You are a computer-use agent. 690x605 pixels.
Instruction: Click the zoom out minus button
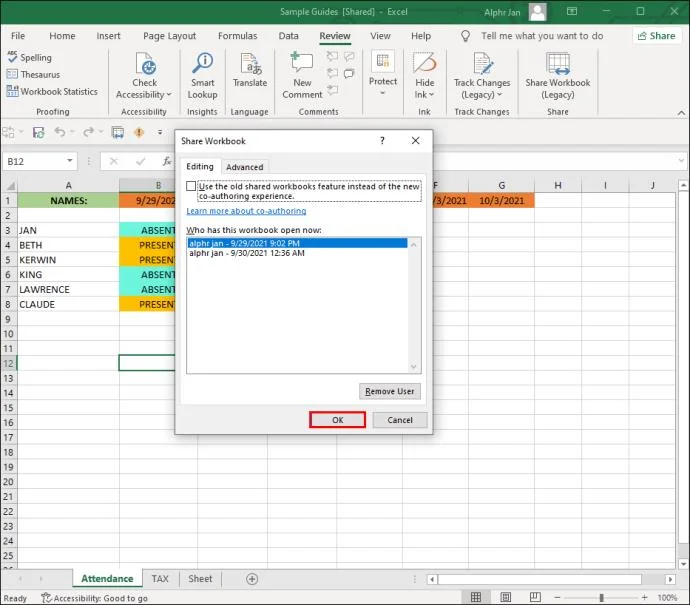557,598
